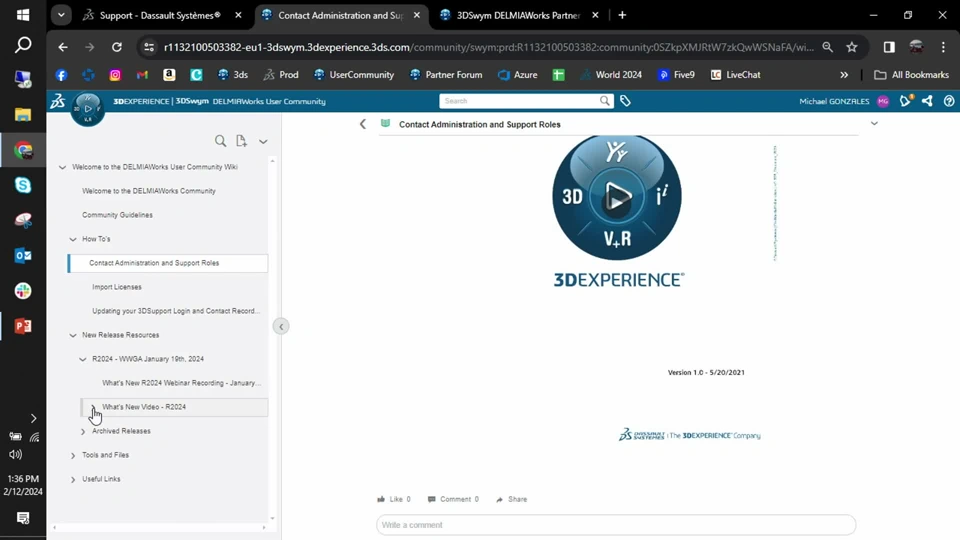Open the notifications icon in the top bar
The image size is (960, 540).
tap(906, 101)
